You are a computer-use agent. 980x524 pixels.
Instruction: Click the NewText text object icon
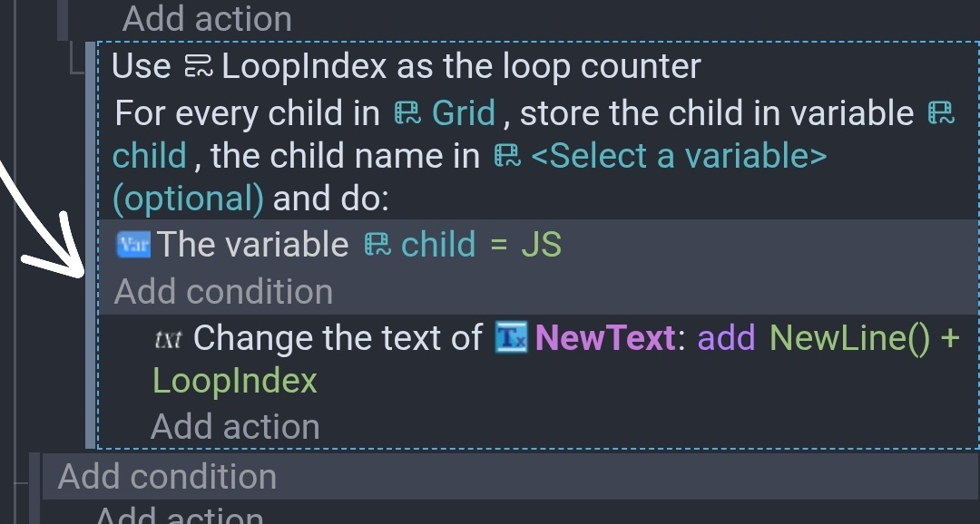[510, 338]
